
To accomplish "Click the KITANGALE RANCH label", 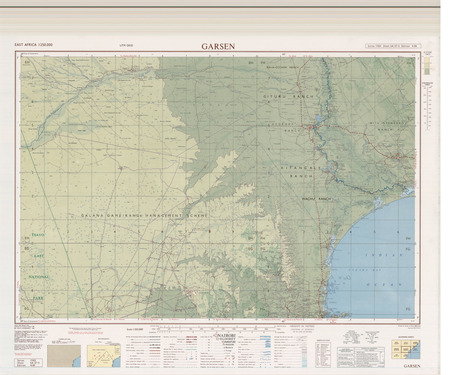I will [x=301, y=172].
